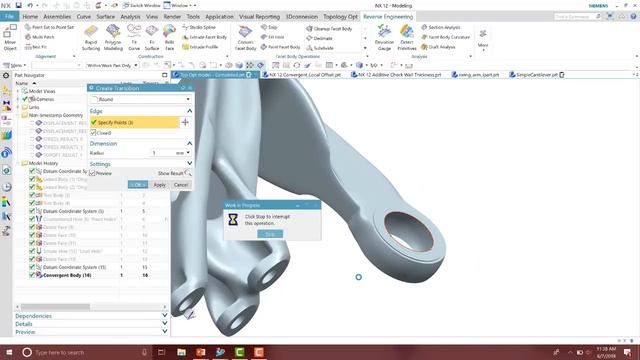Select the Fit Surface tool
The height and width of the screenshot is (360, 640).
[x=152, y=38]
